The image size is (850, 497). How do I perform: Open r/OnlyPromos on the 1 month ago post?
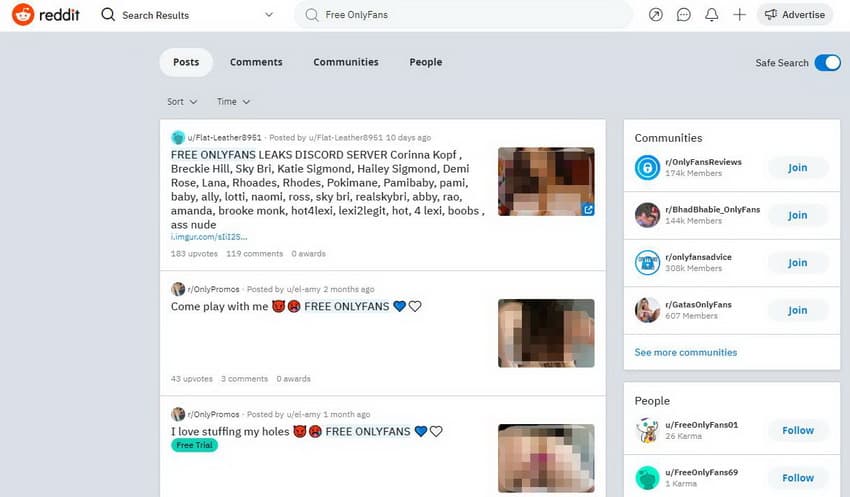[213, 414]
